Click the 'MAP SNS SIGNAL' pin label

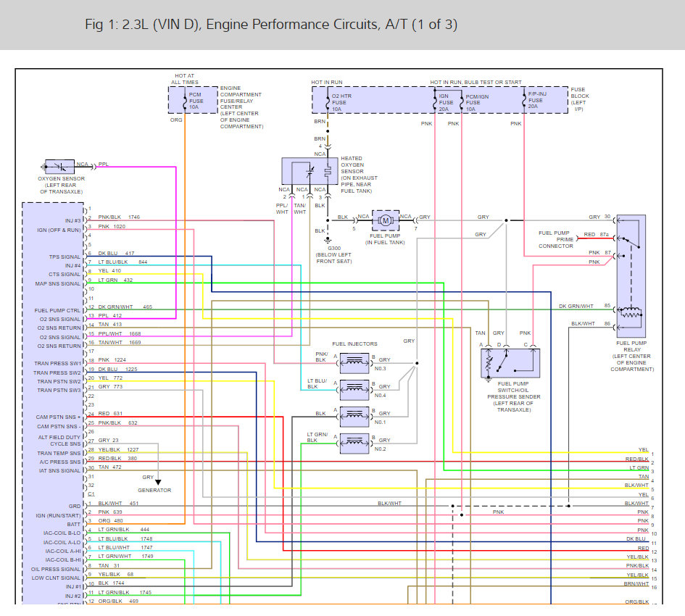(58, 283)
